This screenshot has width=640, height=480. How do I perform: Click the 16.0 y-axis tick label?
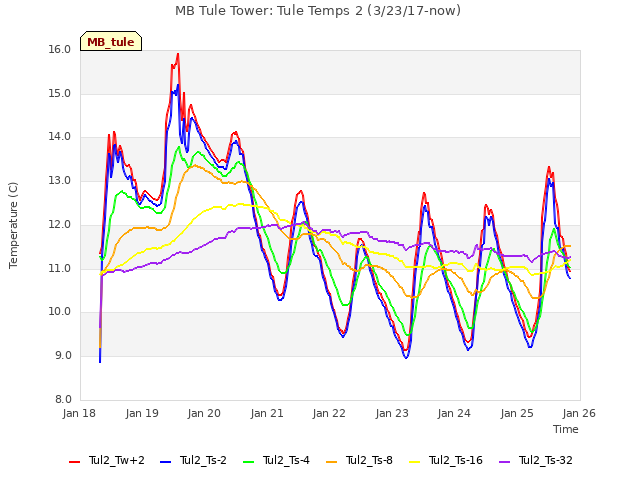60,50
